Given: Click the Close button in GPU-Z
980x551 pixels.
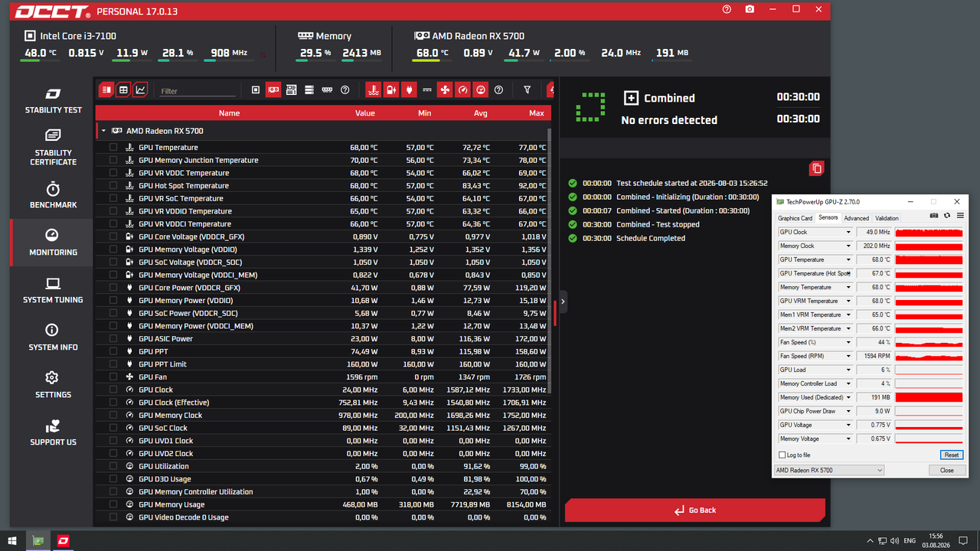Looking at the screenshot, I should click(x=947, y=470).
